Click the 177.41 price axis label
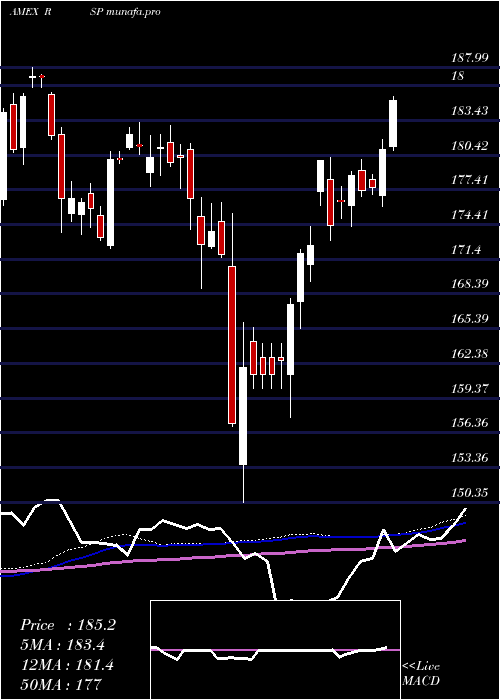This screenshot has height=700, width=500. [x=470, y=180]
